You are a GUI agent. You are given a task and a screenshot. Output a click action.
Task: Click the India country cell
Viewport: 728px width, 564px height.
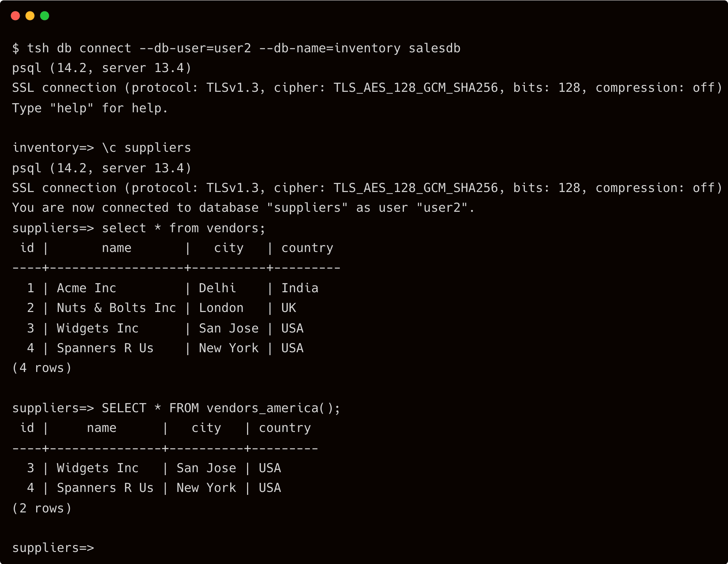(300, 288)
